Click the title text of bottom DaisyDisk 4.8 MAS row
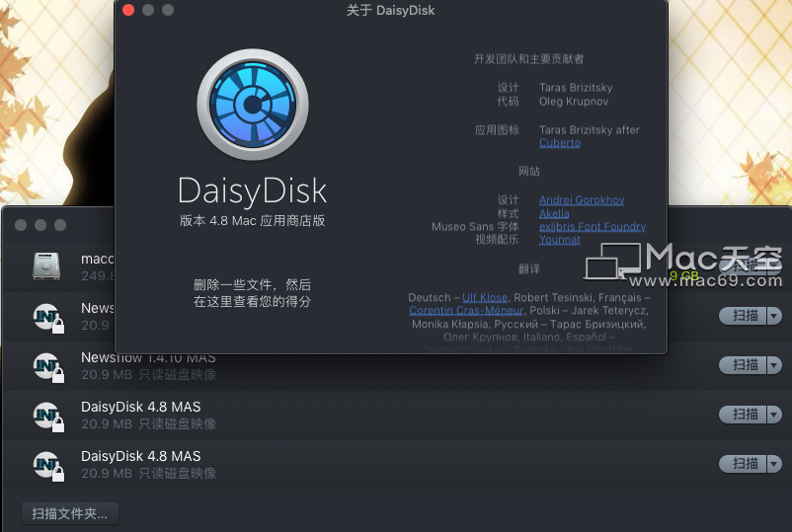The image size is (792, 532). coord(141,456)
